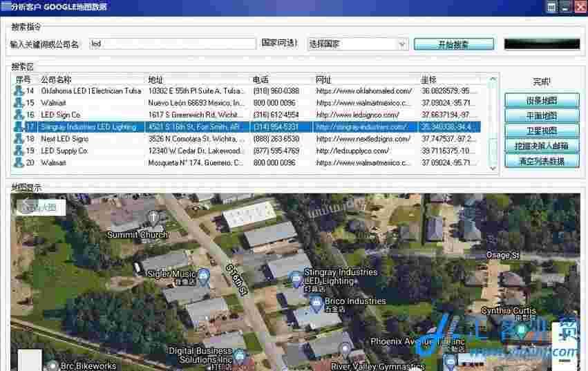Sort by the 公司名称 column header
Image resolution: width=588 pixels, height=371 pixels.
(56, 79)
